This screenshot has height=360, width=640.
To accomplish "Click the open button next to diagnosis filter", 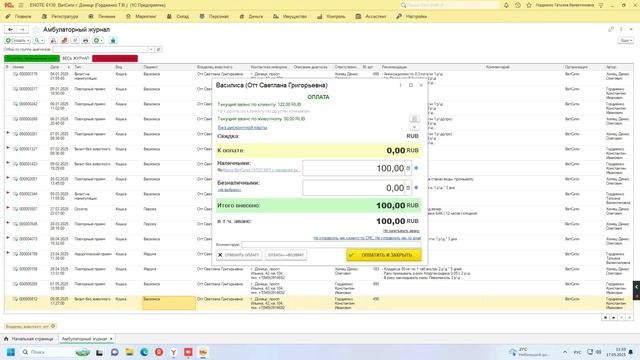I will point(158,49).
